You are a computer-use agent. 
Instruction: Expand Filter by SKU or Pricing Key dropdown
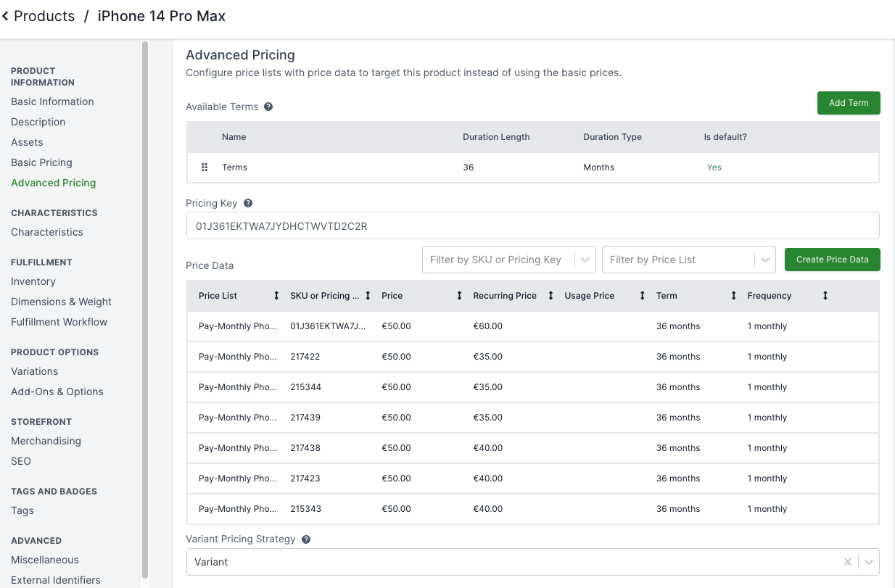[x=585, y=260]
